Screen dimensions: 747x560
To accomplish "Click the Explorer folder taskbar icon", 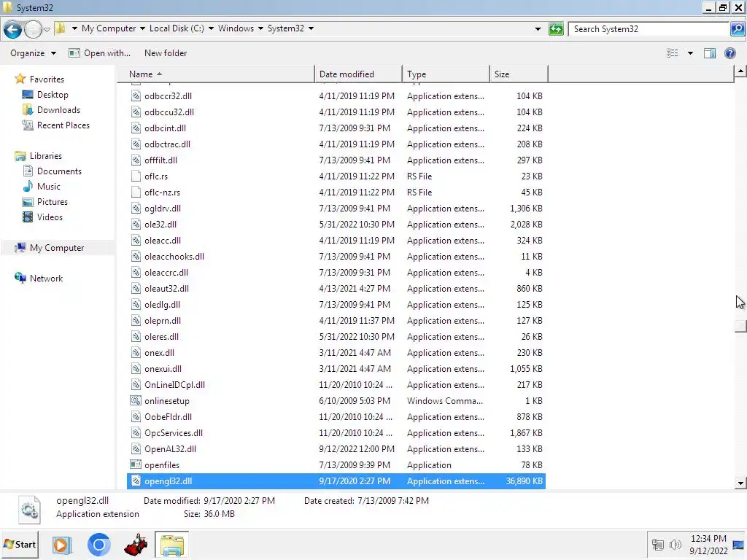I will point(171,545).
